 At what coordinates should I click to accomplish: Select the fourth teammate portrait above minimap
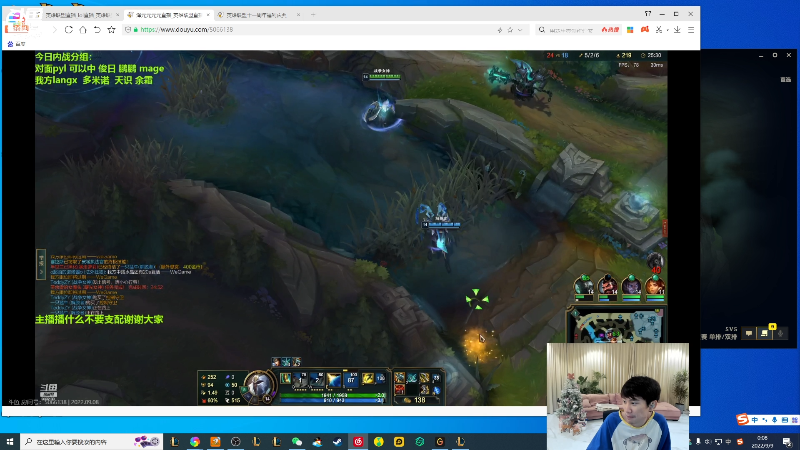655,285
